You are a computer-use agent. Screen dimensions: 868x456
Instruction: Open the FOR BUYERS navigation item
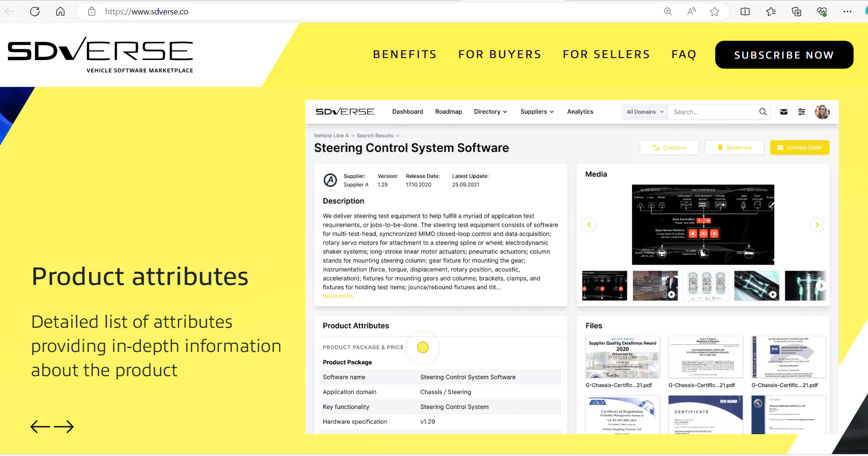coord(500,54)
